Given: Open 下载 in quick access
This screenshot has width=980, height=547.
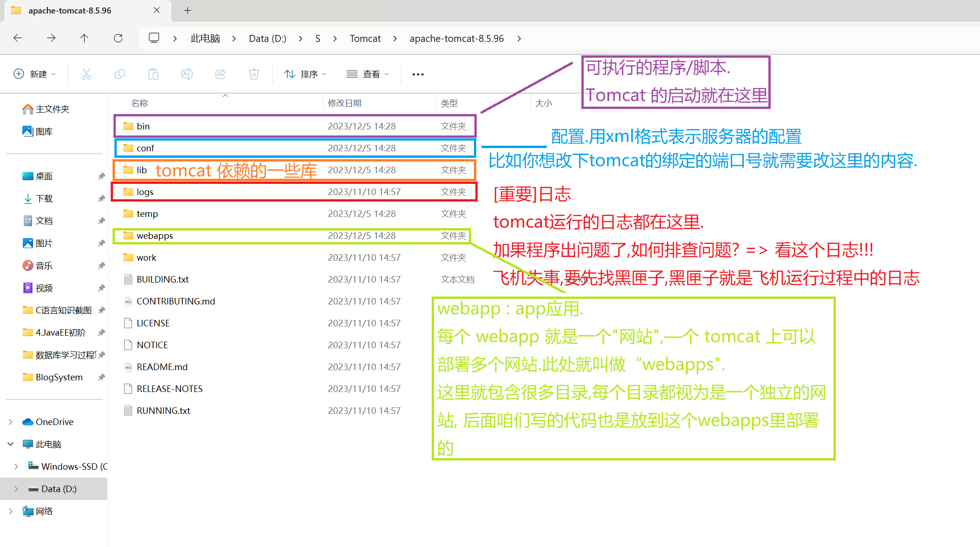Looking at the screenshot, I should pos(37,198).
